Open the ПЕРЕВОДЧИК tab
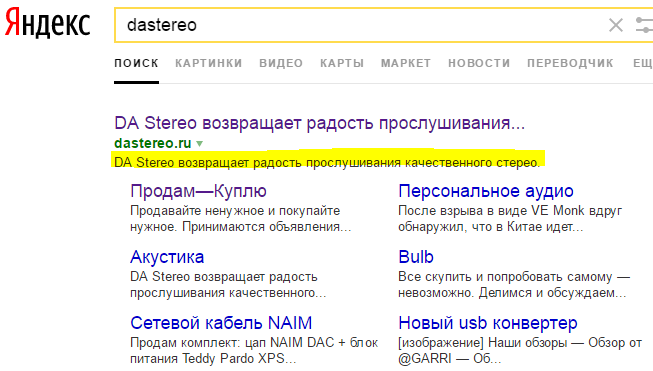Viewport: 653px width, 371px height. (x=570, y=63)
